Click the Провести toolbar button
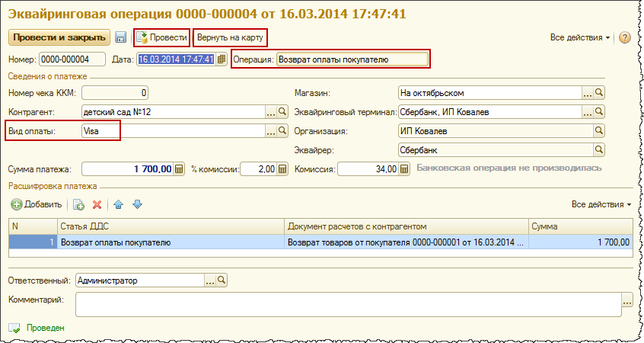The height and width of the screenshot is (343, 644). [x=162, y=37]
